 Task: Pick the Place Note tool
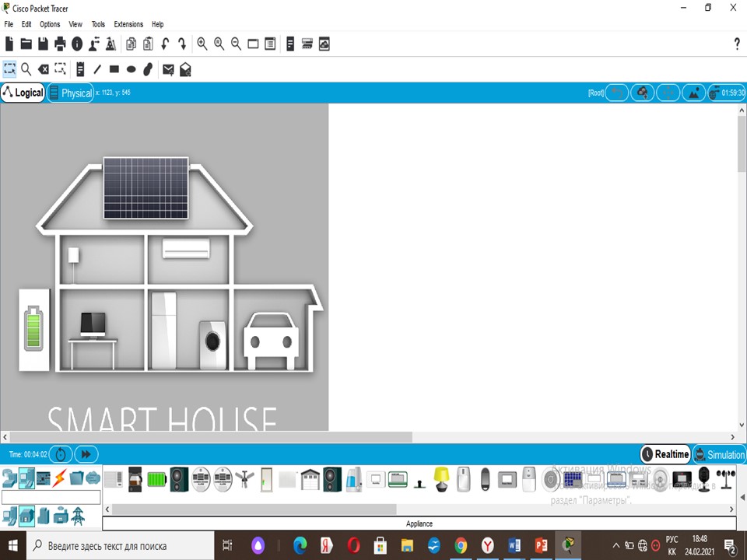pos(79,69)
